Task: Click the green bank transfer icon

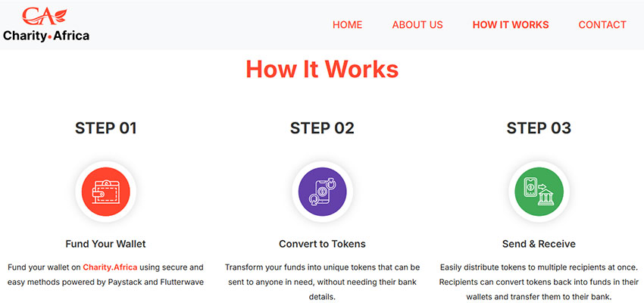Action: [539, 192]
